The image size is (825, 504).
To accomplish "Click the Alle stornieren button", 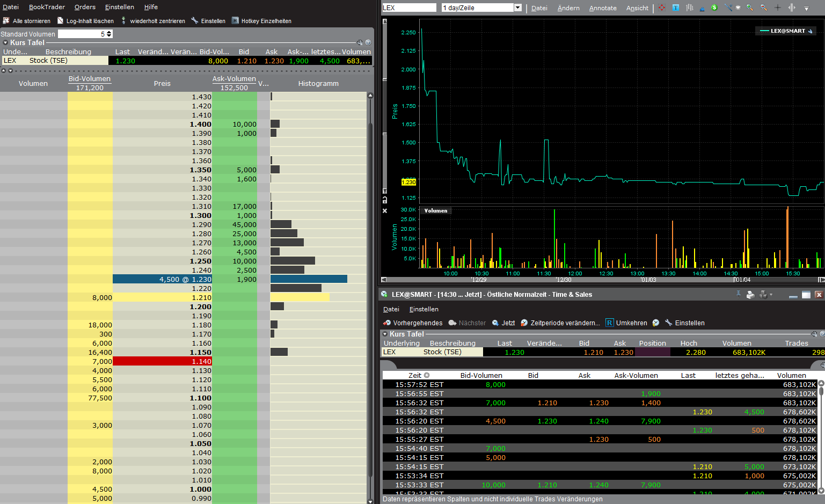I will (27, 21).
